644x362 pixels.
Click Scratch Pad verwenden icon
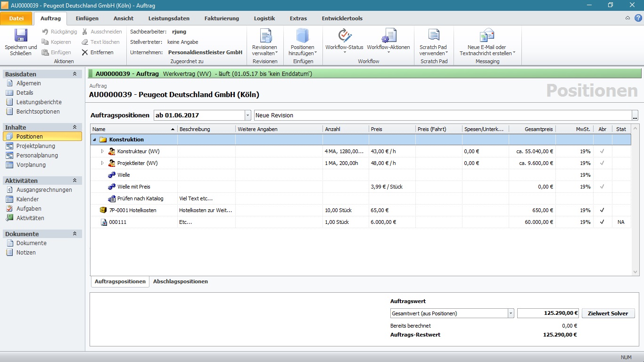tap(433, 36)
